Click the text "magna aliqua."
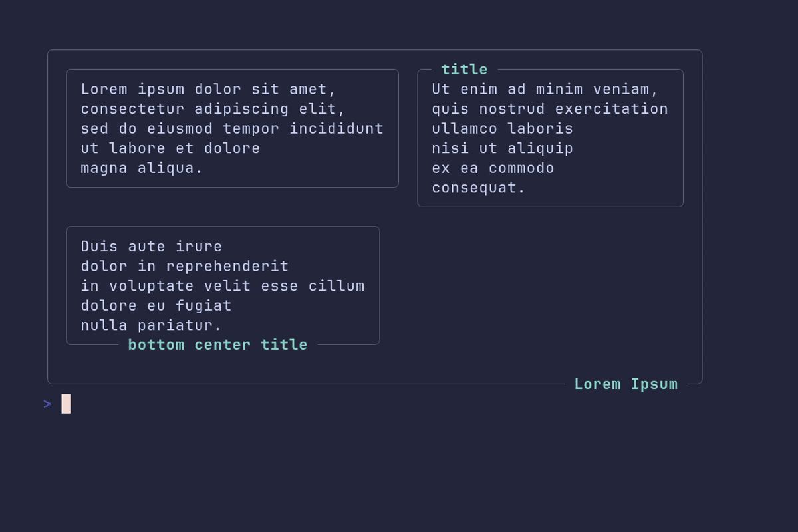Screen dimensions: 798x532 pos(142,168)
